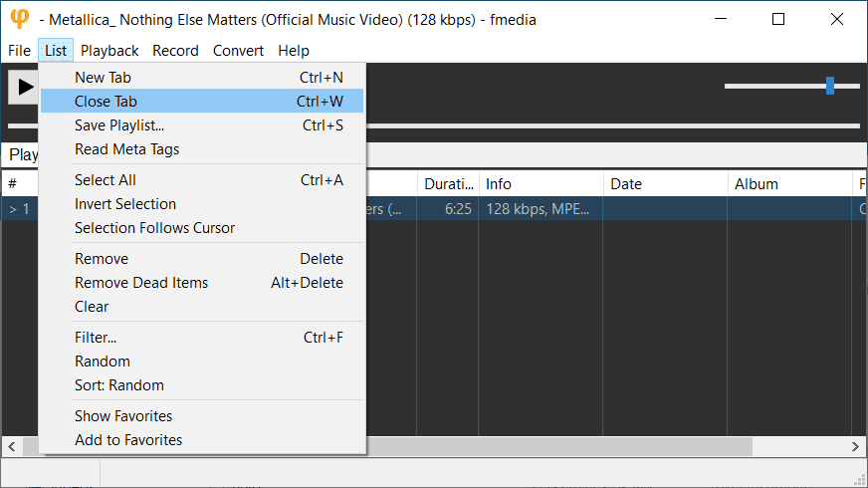Viewport: 868px width, 488px height.
Task: Open the Help menu
Action: 294,51
